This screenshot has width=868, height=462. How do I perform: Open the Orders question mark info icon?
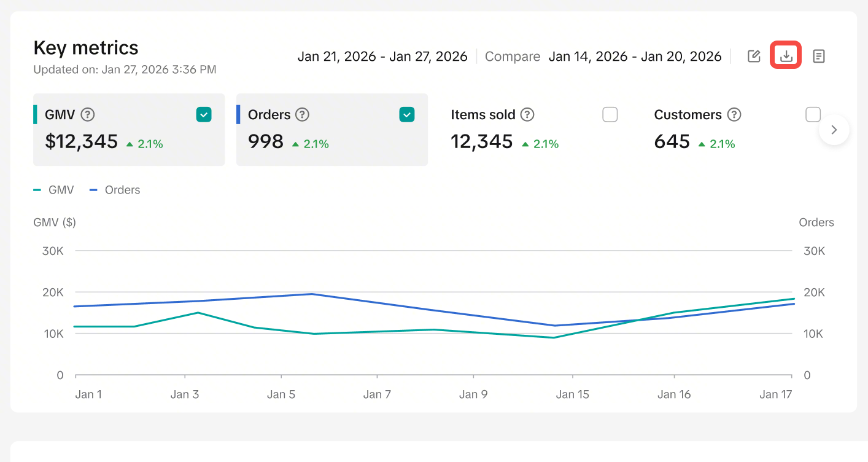(302, 114)
